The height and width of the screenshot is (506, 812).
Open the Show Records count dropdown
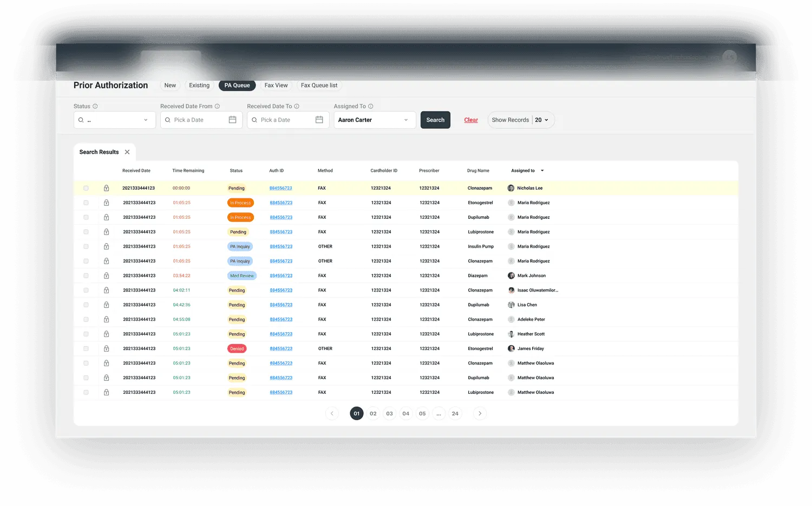click(x=542, y=120)
